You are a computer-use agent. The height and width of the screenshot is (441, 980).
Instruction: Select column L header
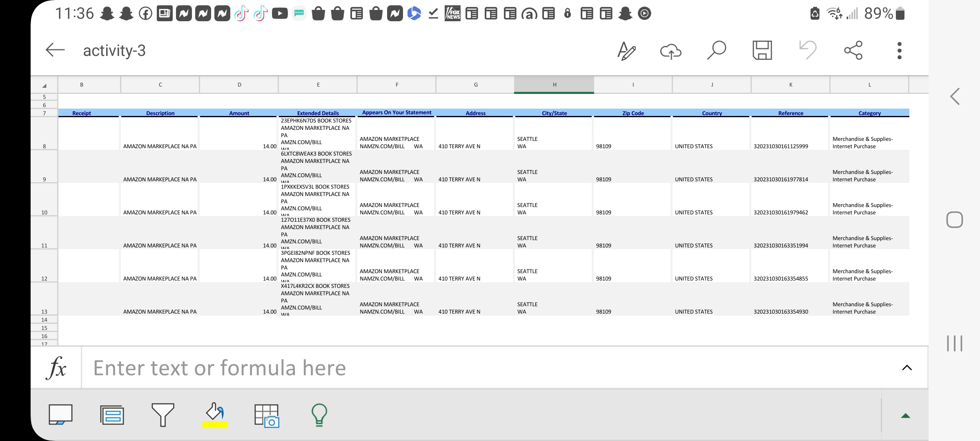(x=870, y=85)
